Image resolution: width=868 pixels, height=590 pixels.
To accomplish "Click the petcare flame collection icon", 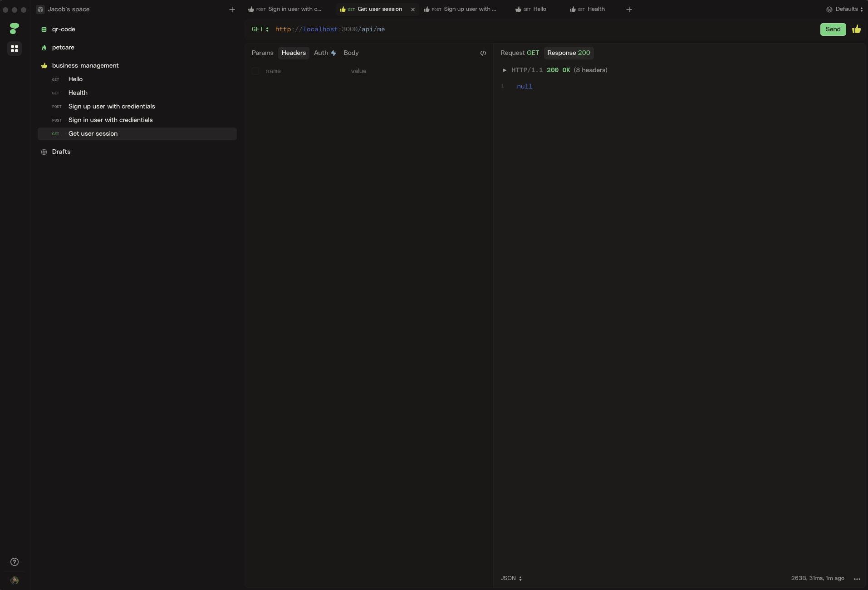I will (44, 48).
